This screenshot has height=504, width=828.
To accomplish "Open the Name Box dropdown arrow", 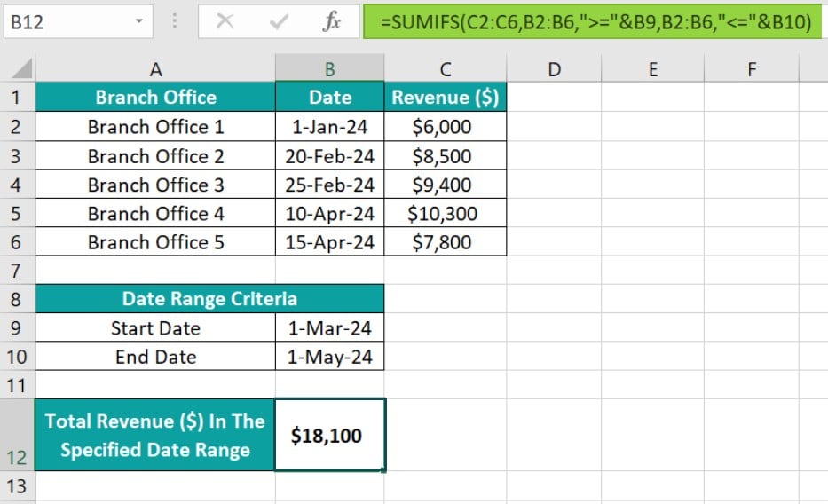I will tap(138, 21).
